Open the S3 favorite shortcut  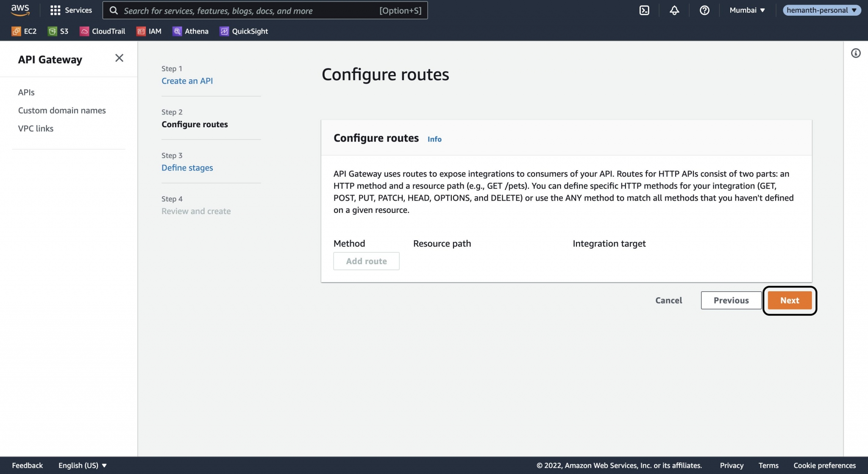pyautogui.click(x=58, y=31)
